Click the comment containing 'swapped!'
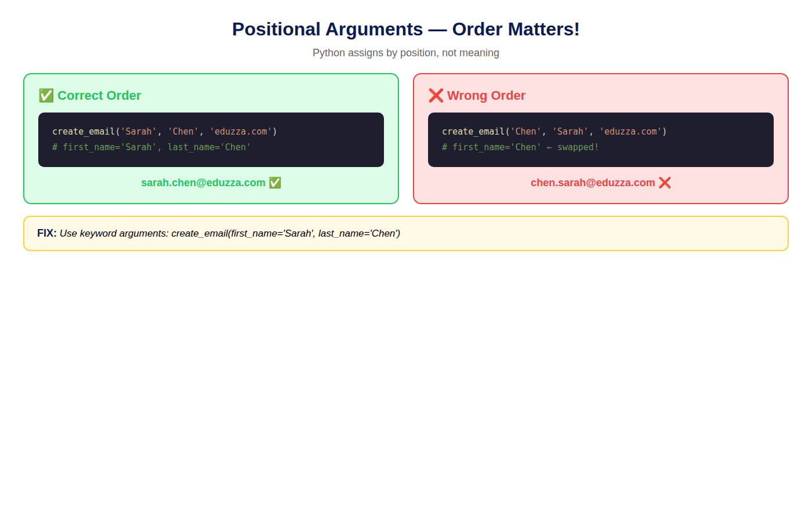 (520, 147)
